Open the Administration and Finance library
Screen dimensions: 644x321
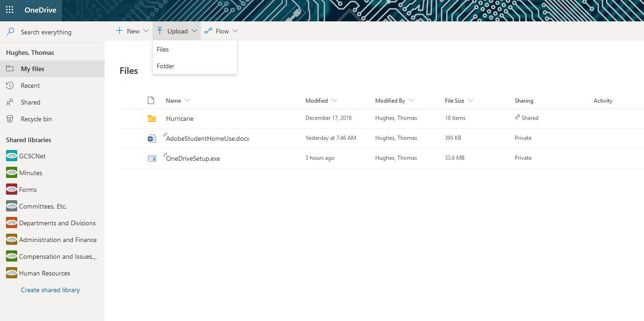(x=52, y=240)
